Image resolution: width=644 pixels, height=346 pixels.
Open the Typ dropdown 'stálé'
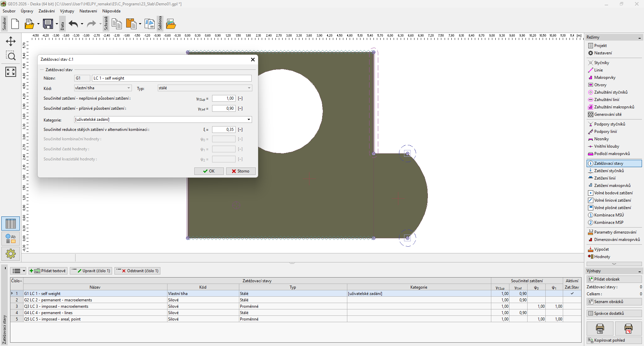(205, 88)
